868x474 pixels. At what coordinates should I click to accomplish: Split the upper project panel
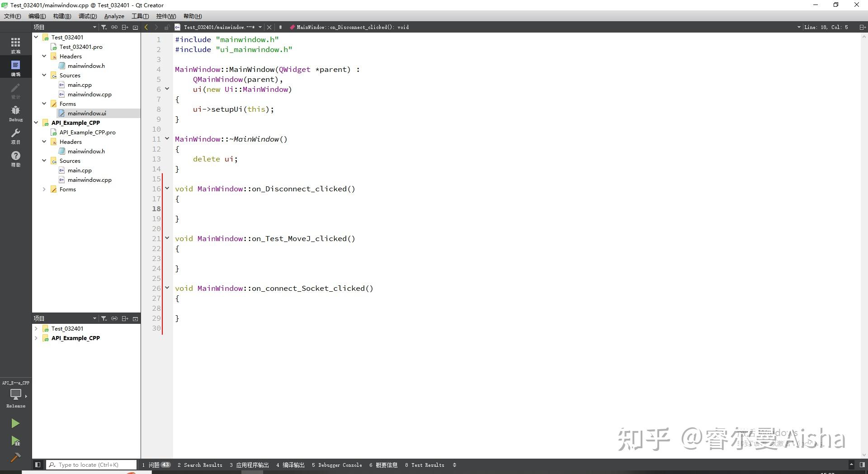[125, 27]
